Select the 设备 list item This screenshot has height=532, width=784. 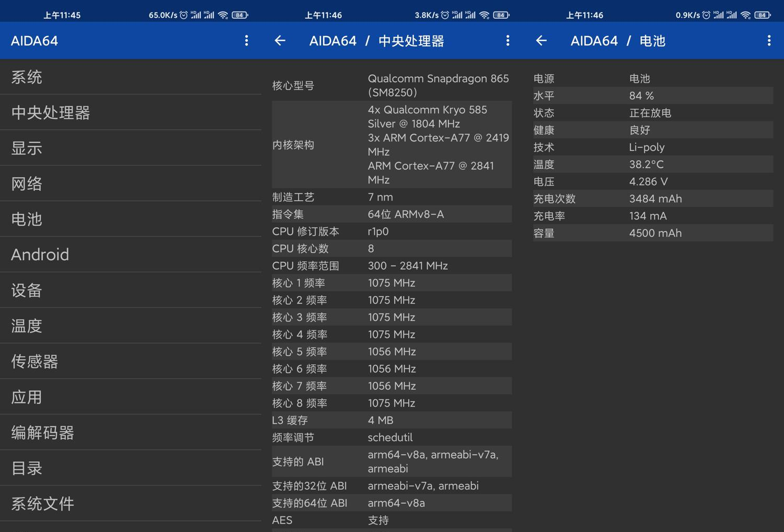click(x=131, y=291)
